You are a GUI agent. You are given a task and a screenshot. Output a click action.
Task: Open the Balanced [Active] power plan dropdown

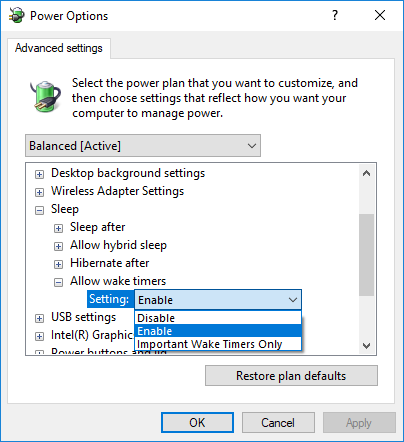tap(143, 146)
